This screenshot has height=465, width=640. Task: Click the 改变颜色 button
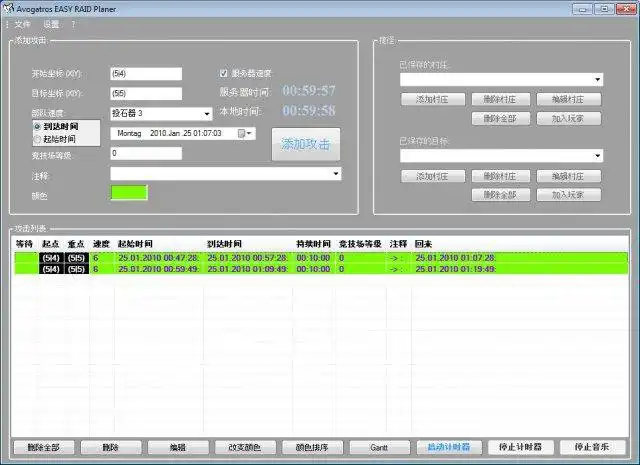point(245,447)
